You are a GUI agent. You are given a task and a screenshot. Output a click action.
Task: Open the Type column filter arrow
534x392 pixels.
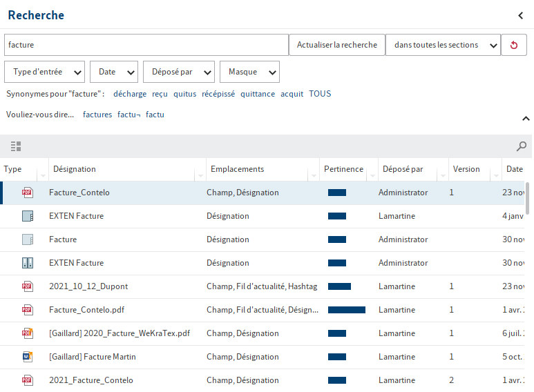tap(43, 175)
